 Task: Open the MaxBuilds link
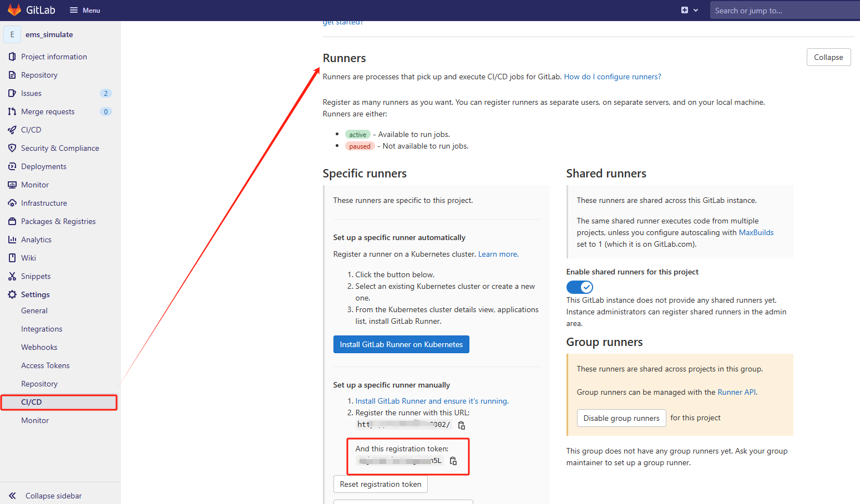pyautogui.click(x=756, y=232)
